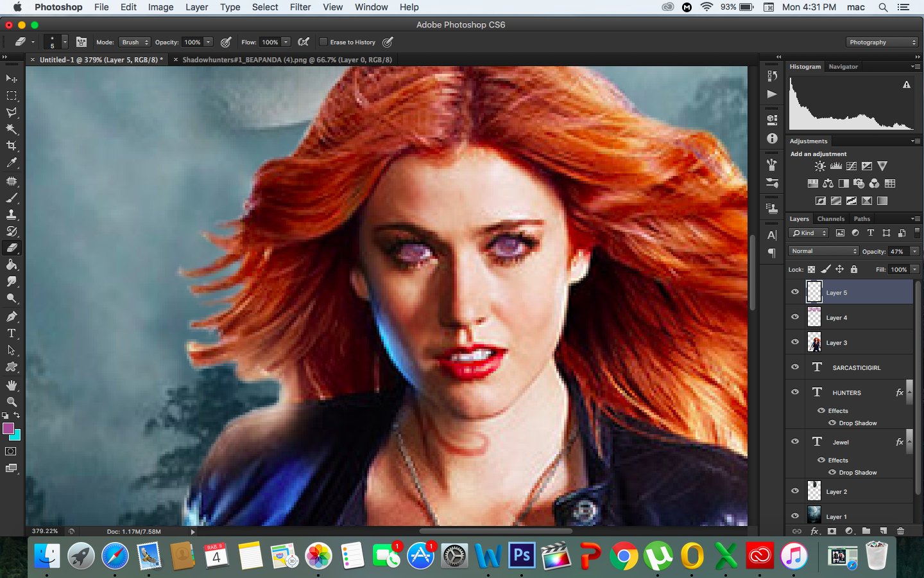Click the delete layer trash icon

click(x=900, y=531)
